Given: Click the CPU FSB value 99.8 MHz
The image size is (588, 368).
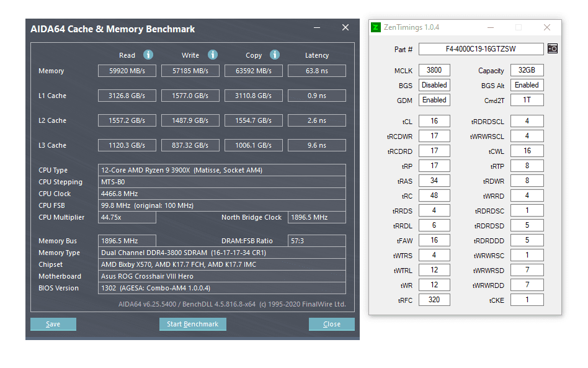Looking at the screenshot, I should tap(222, 205).
